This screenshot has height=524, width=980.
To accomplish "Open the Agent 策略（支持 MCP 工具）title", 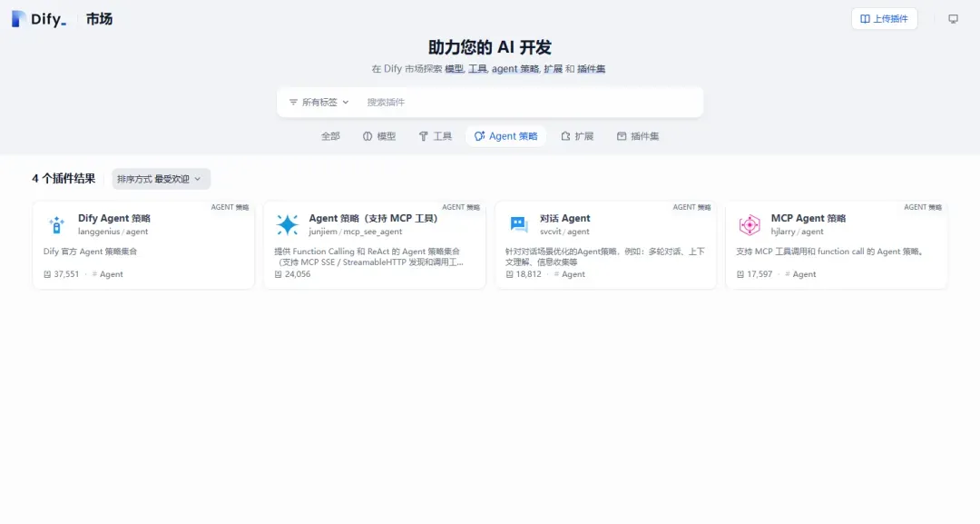I will click(x=373, y=218).
